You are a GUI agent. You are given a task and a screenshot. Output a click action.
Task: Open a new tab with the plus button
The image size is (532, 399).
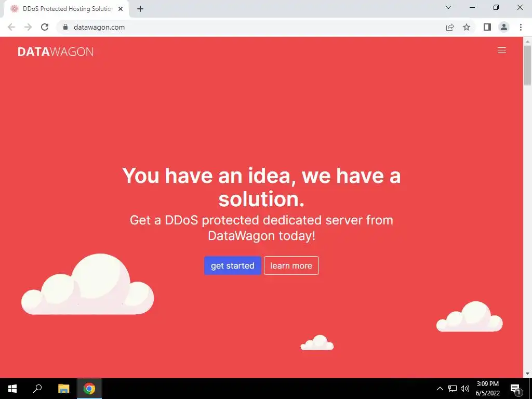pos(140,9)
